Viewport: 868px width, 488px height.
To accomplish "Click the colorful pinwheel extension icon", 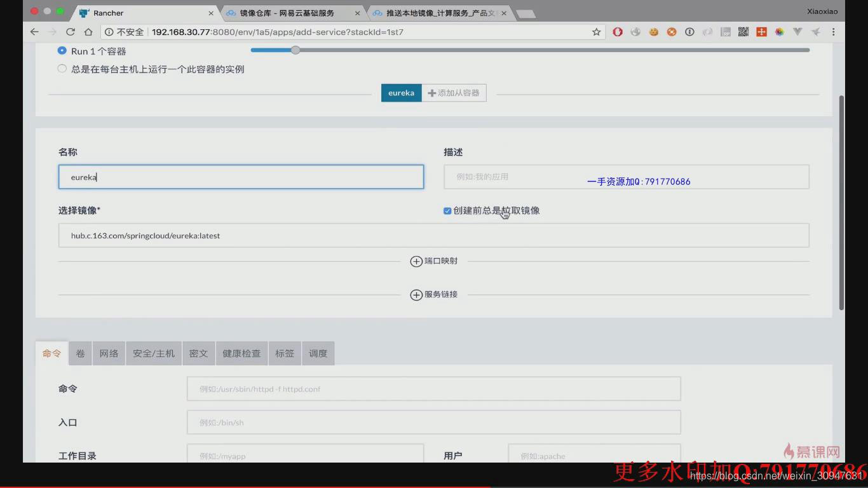I will tap(779, 32).
